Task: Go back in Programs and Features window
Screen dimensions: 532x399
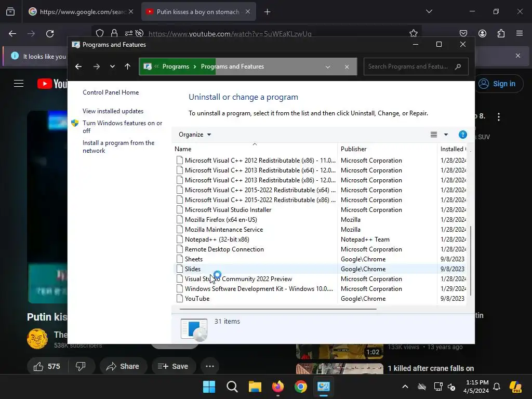Action: pos(78,66)
